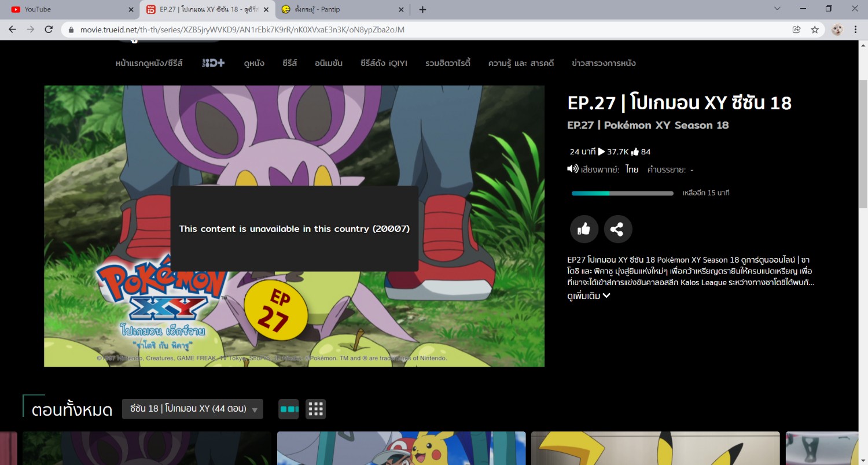Bookmark this page with the star icon
The width and height of the screenshot is (868, 465).
point(815,29)
